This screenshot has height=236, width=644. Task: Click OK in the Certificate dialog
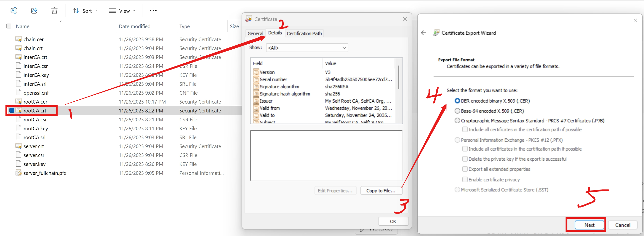(393, 222)
